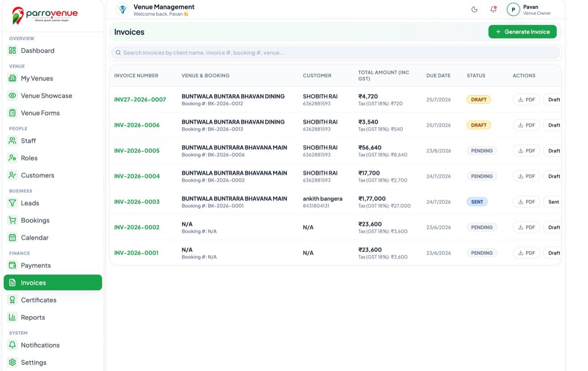Click the Due Date column header

pyautogui.click(x=438, y=75)
